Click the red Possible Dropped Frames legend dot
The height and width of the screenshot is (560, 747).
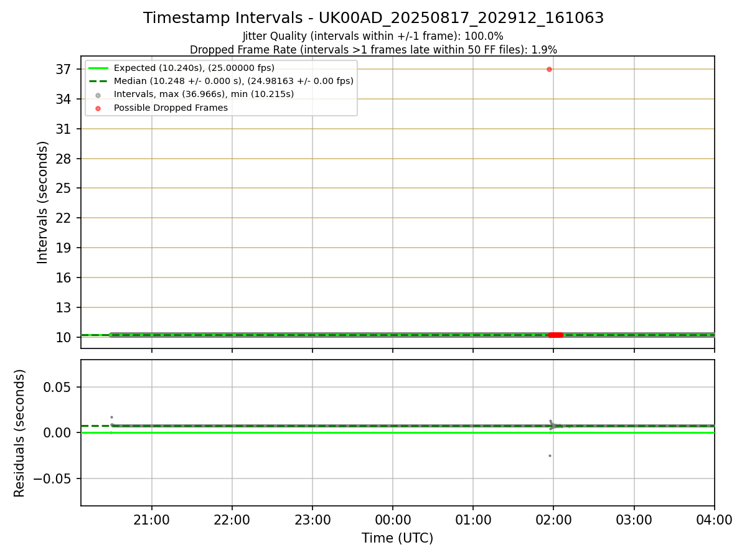coord(98,108)
